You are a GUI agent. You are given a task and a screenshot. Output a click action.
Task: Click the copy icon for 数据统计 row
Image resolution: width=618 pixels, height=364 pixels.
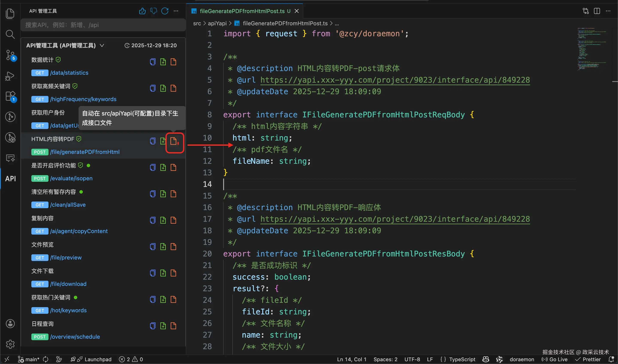pos(153,62)
